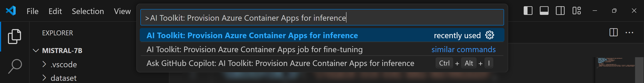Screen dimensions: 644x83
Task: Open the Search view in activity bar
Action: (x=15, y=66)
